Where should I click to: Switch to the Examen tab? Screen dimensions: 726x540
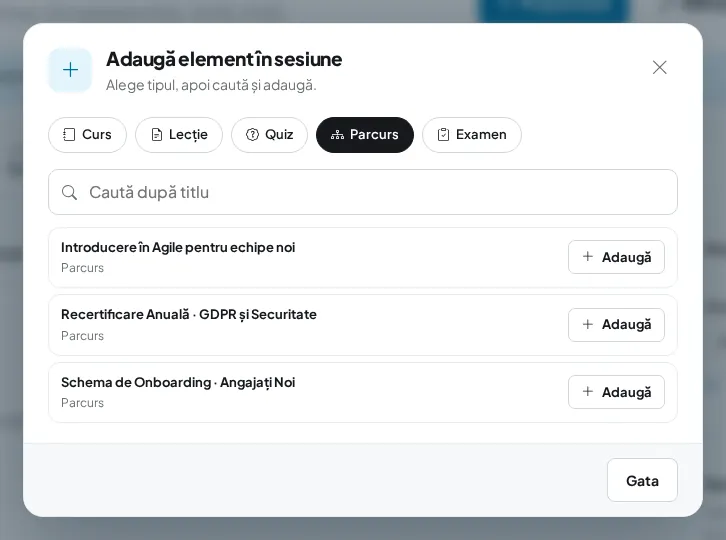[x=472, y=135]
